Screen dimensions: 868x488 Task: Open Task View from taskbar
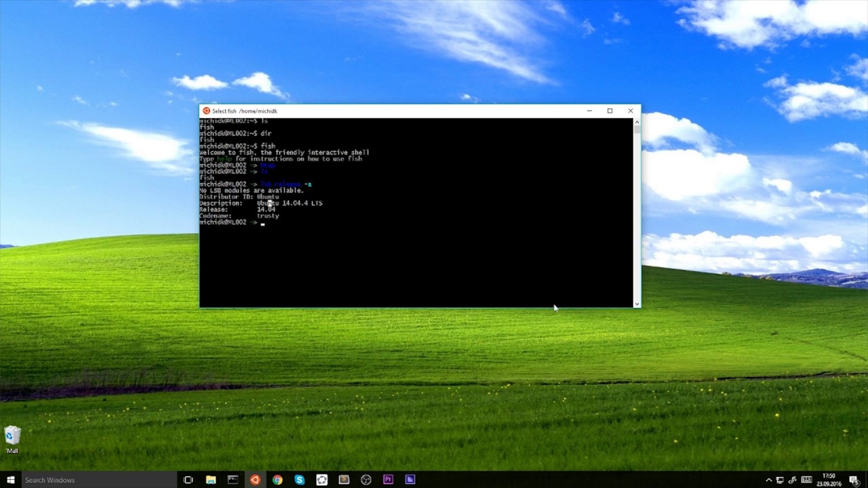[189, 480]
